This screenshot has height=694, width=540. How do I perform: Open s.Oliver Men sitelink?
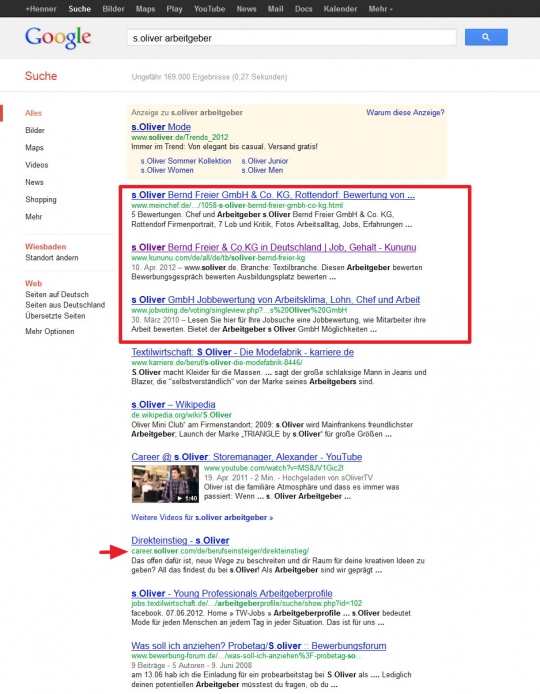click(x=262, y=170)
